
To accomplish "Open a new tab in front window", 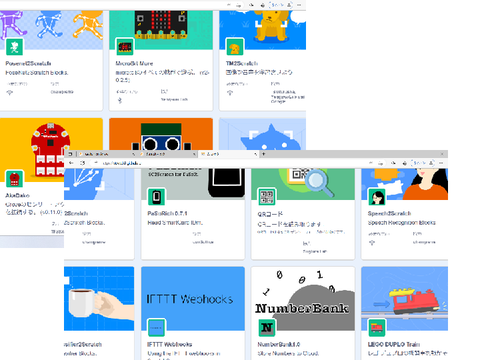I will tap(263, 154).
